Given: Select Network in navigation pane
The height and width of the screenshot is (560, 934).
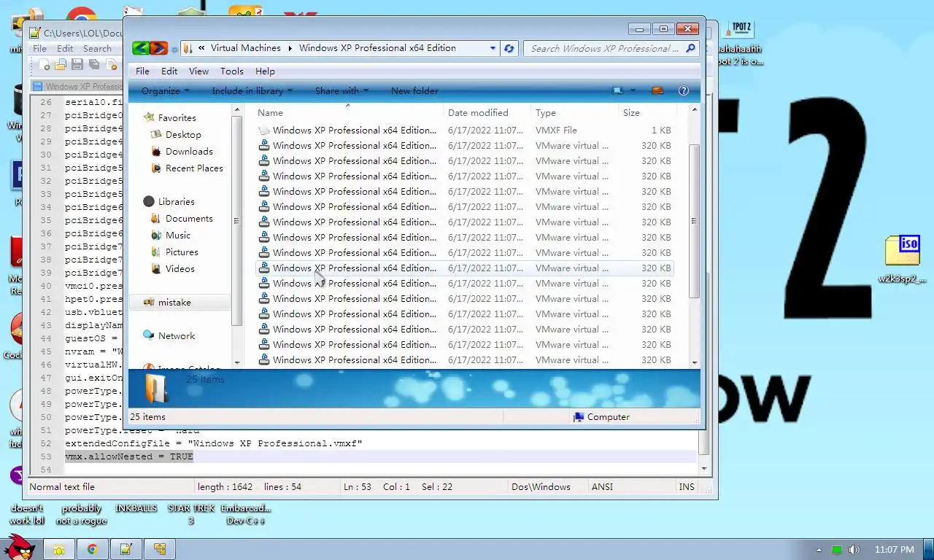Looking at the screenshot, I should tap(177, 336).
